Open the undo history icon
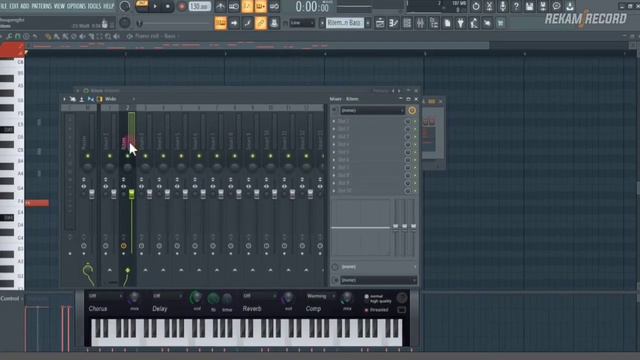 point(476,6)
